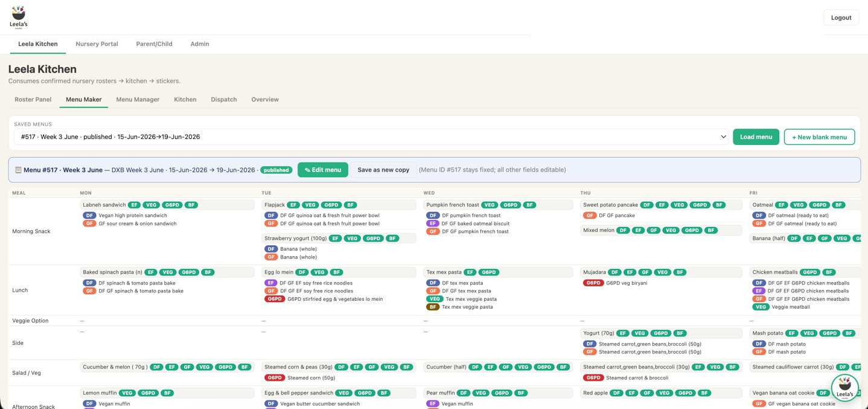
Task: Click the Veggie Option row label
Action: [x=30, y=321]
